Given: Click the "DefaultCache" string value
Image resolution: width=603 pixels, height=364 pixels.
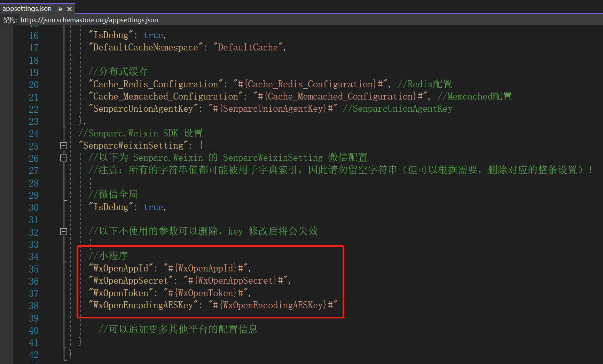Looking at the screenshot, I should click(x=248, y=47).
